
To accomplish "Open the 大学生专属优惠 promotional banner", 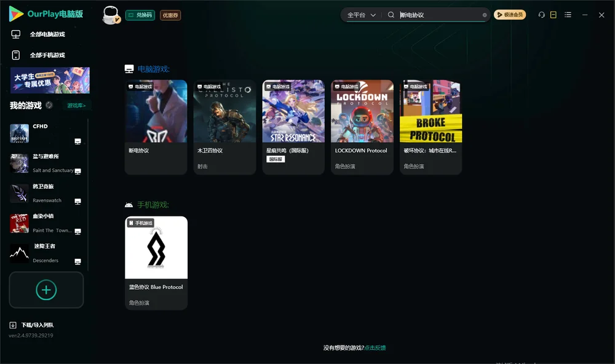I will point(50,81).
